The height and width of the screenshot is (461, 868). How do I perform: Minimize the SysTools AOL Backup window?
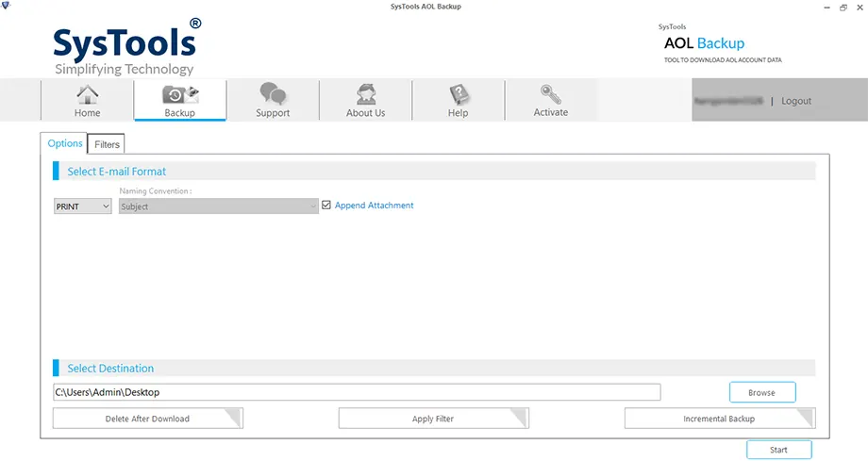click(x=826, y=8)
